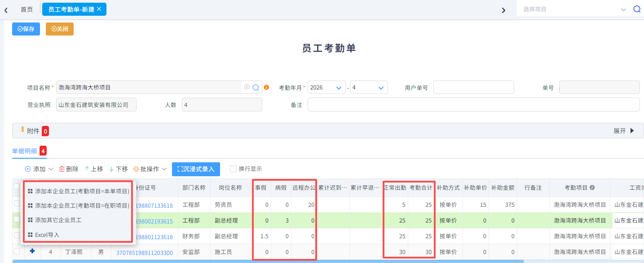Click 远程办公 cell with value 20
Screen dimensions: 644x263
coord(304,205)
